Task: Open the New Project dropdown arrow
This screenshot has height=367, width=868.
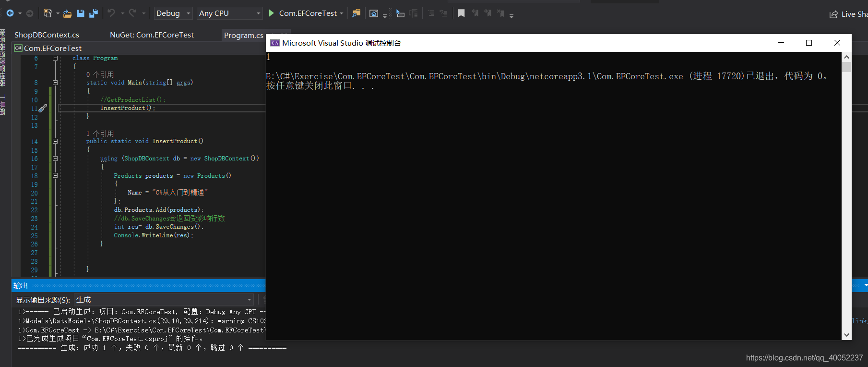Action: point(58,13)
